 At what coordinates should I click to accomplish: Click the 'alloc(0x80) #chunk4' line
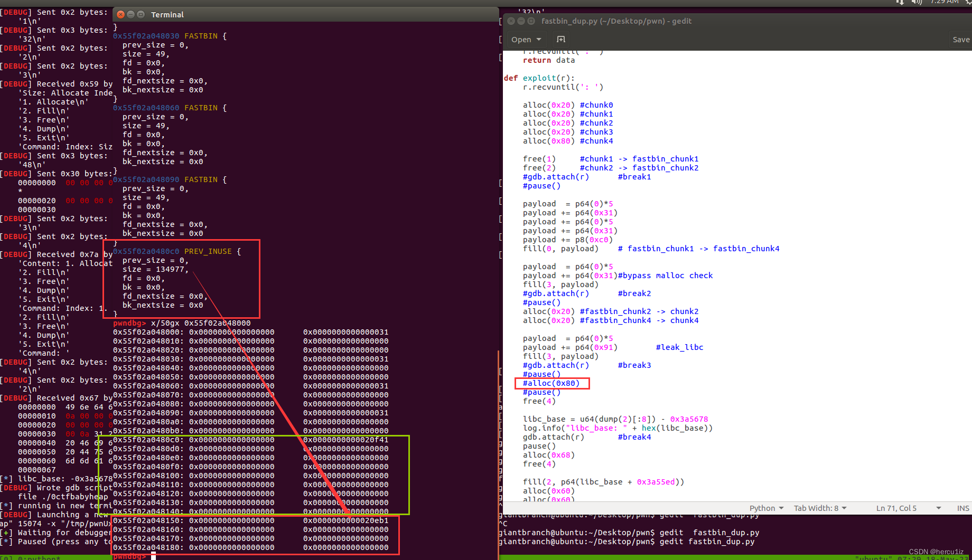pyautogui.click(x=568, y=141)
